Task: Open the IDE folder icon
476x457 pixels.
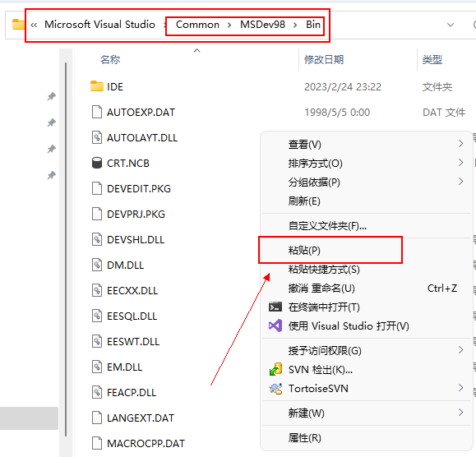Action: point(97,86)
